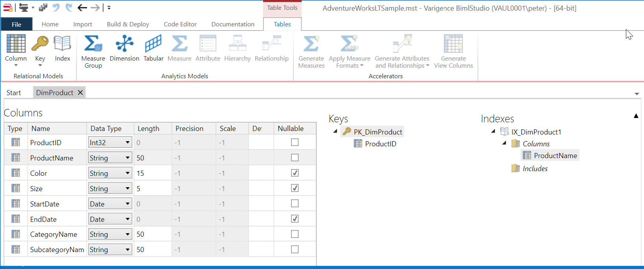
Task: Click the Tabular cube icon
Action: click(153, 44)
